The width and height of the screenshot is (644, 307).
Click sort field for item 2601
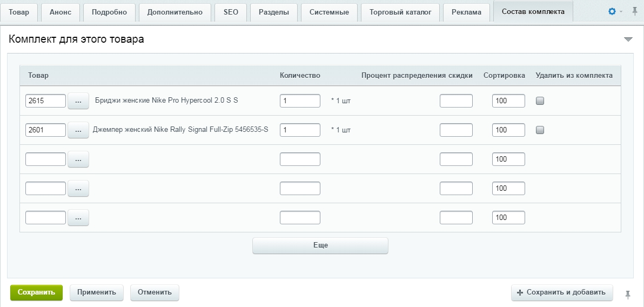[508, 130]
